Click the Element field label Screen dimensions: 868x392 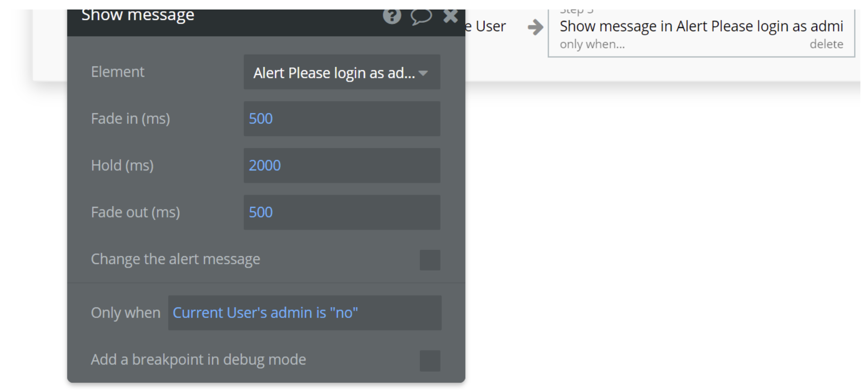(118, 72)
